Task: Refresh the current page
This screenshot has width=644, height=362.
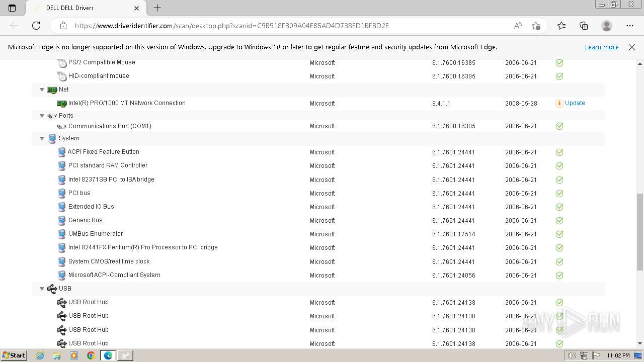Action: pos(36,26)
